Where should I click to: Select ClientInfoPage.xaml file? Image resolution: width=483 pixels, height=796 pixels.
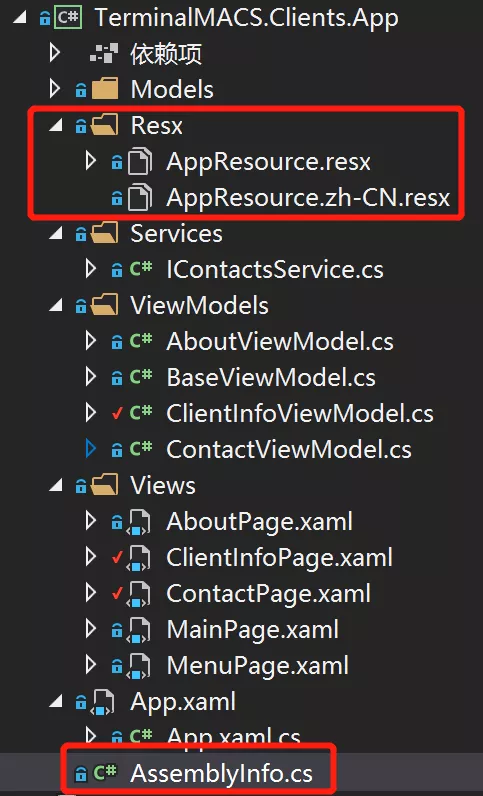[x=279, y=557]
